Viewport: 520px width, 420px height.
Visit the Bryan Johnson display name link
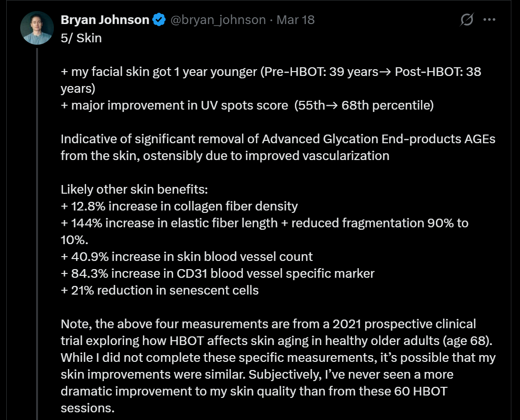[105, 20]
